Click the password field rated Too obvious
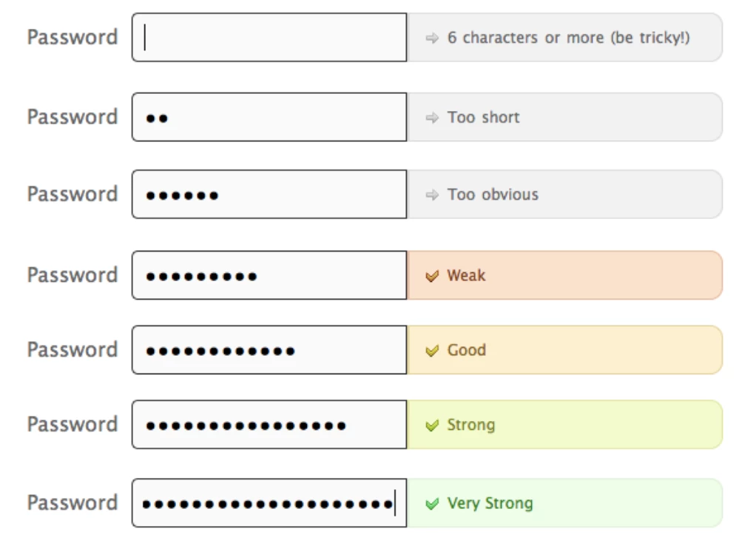The width and height of the screenshot is (756, 546). [269, 194]
